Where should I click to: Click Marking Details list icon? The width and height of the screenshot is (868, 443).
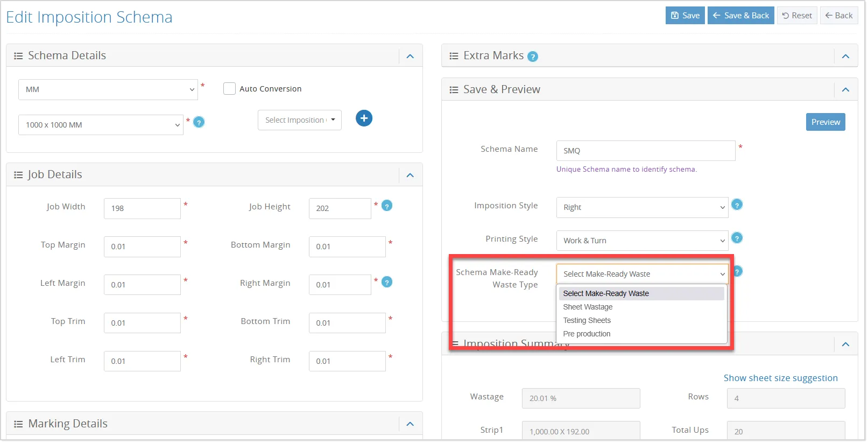tap(18, 424)
